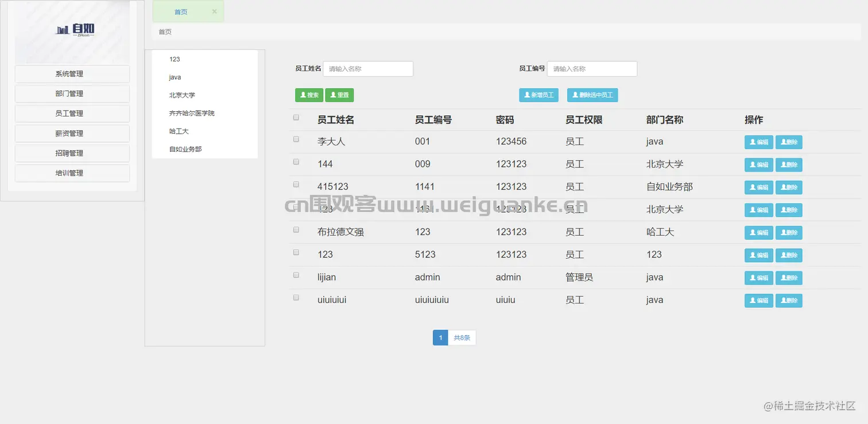868x424 pixels.
Task: Edit employee 布拉德文强
Action: tap(758, 233)
